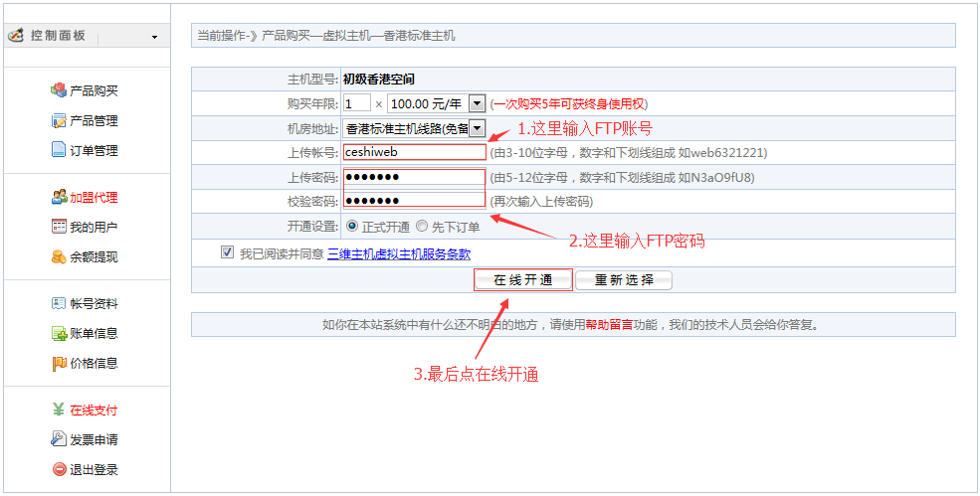The height and width of the screenshot is (496, 980).
Task: Click the 订单管理 document icon
Action: coord(59,150)
